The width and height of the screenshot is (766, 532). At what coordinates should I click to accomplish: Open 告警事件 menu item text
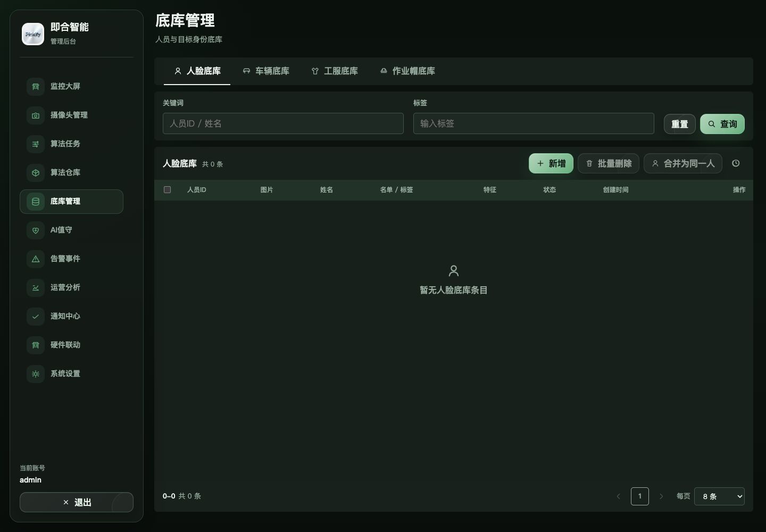(65, 259)
